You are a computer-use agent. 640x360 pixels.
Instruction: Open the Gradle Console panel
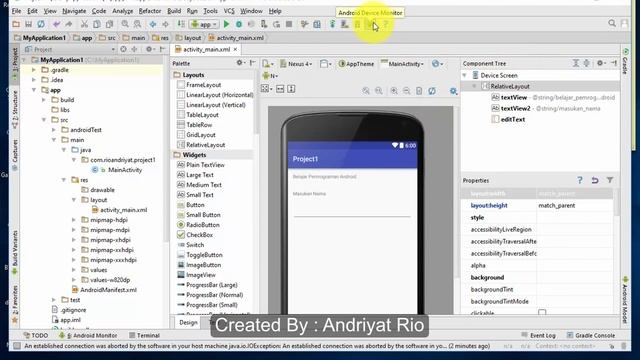[x=591, y=335]
